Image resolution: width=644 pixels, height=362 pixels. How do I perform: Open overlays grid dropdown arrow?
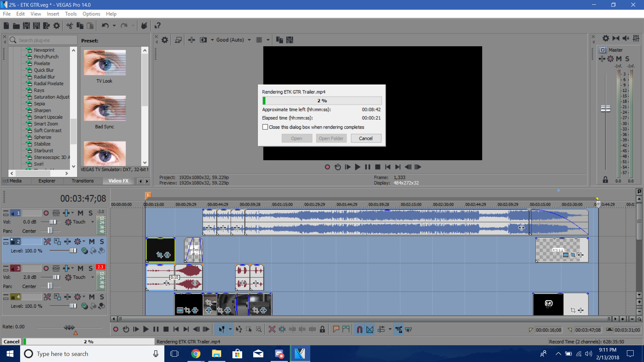click(268, 40)
